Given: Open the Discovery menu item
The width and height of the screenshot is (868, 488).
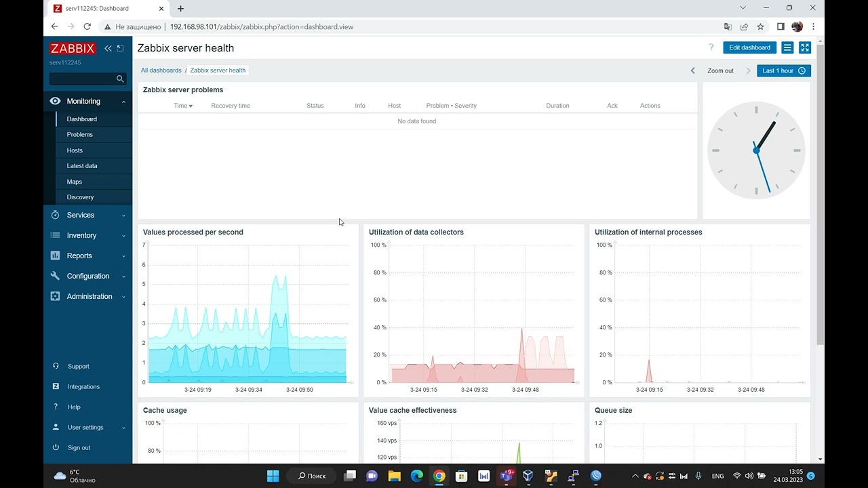Looking at the screenshot, I should click(x=94, y=197).
